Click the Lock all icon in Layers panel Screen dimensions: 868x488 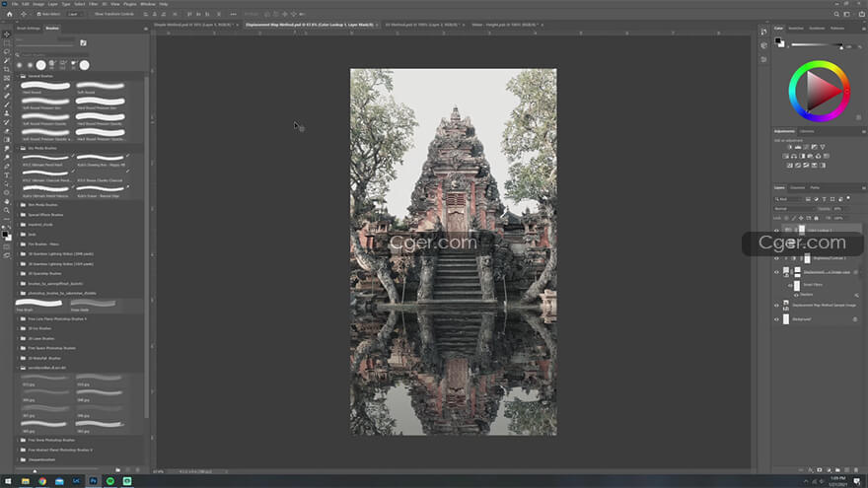(x=816, y=218)
